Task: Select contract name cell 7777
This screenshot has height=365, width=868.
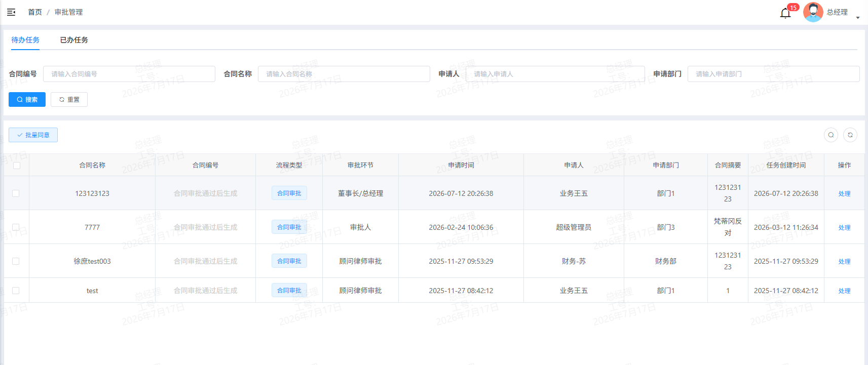Action: click(92, 227)
